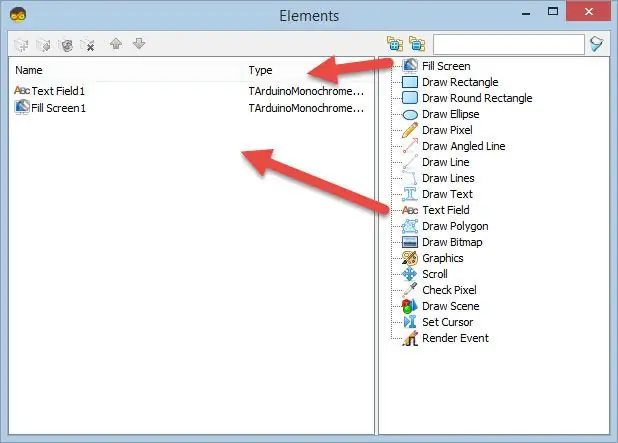
Task: Select Text Field label in tree
Action: (446, 210)
